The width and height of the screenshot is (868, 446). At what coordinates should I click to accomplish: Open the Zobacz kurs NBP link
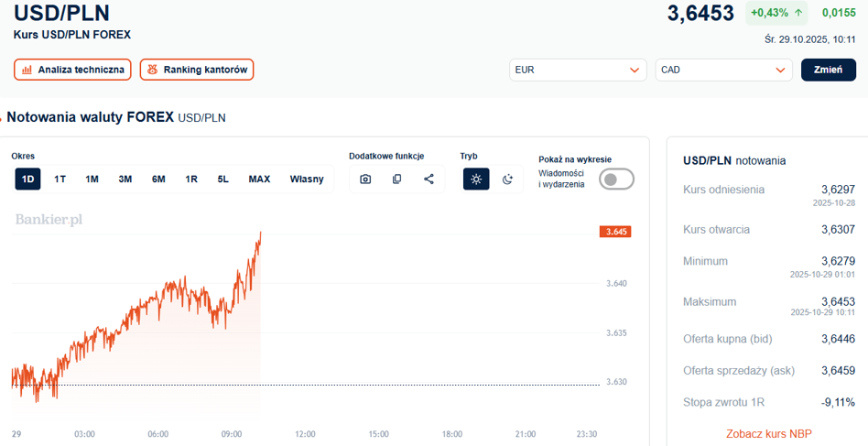(768, 433)
